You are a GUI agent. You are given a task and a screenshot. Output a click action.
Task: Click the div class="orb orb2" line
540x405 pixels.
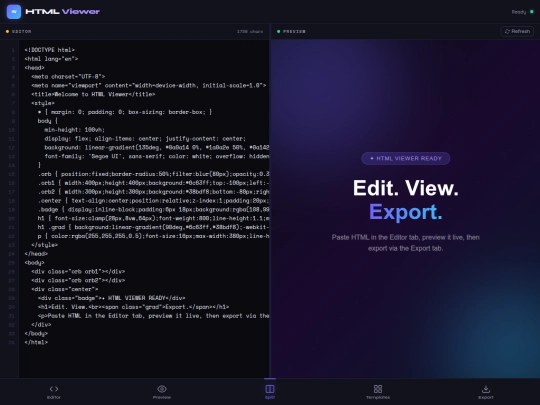pyautogui.click(x=78, y=280)
